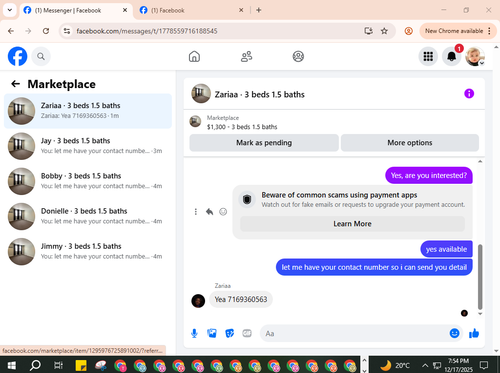Select the 'yes available' message bubble

click(x=446, y=249)
